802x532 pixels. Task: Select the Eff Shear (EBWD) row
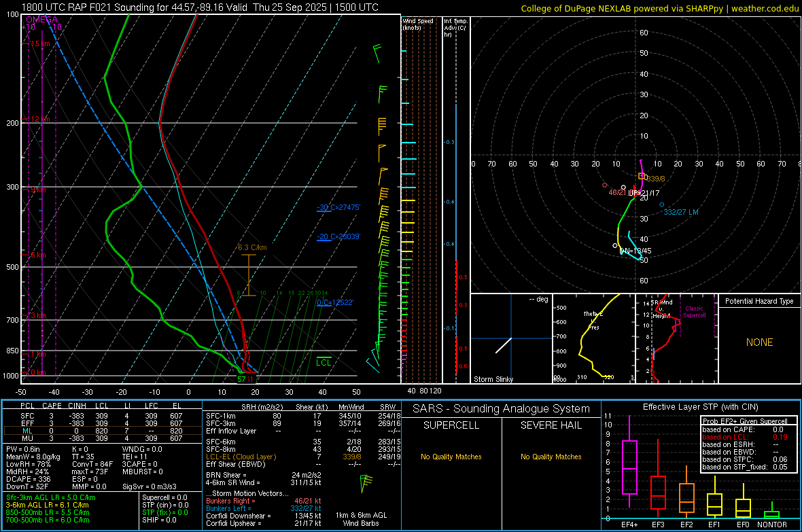302,464
